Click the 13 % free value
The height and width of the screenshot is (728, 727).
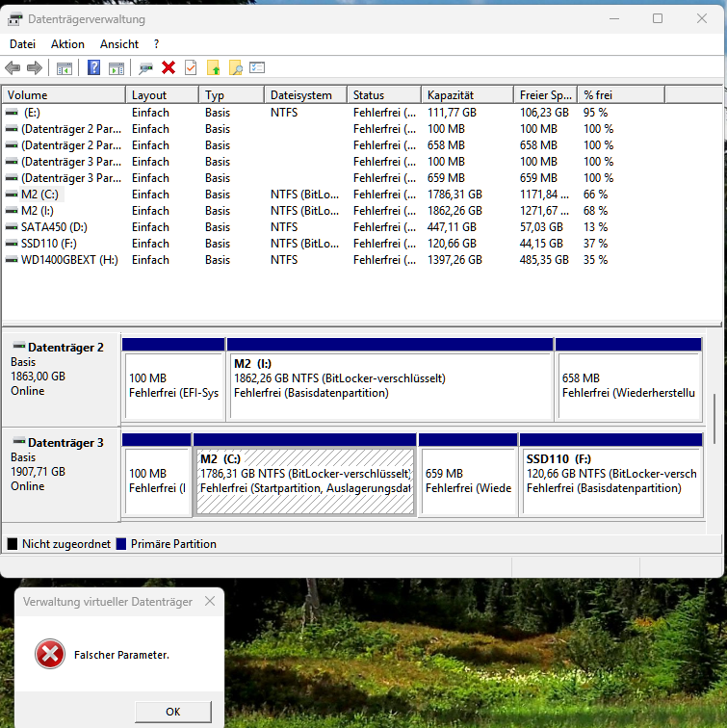tap(595, 227)
